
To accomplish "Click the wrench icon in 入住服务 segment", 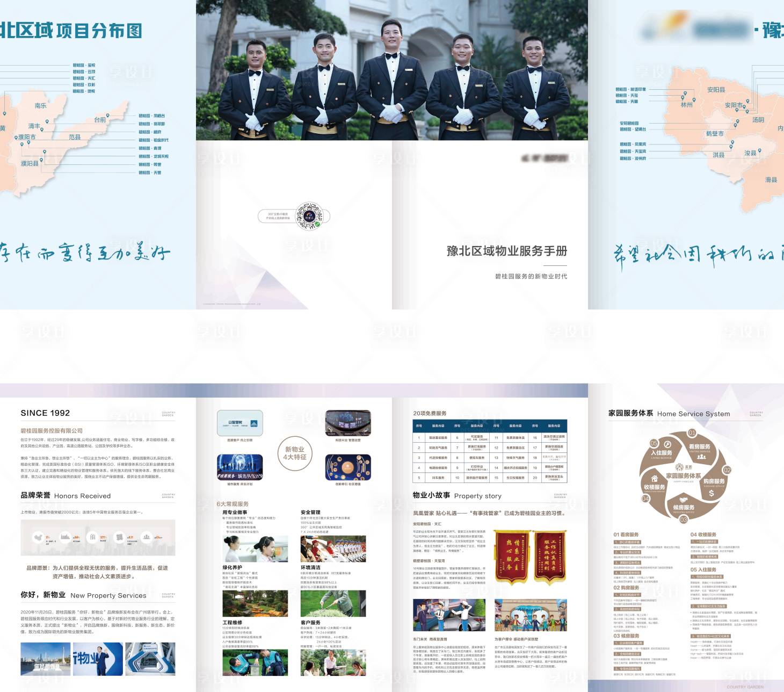I will (667, 444).
